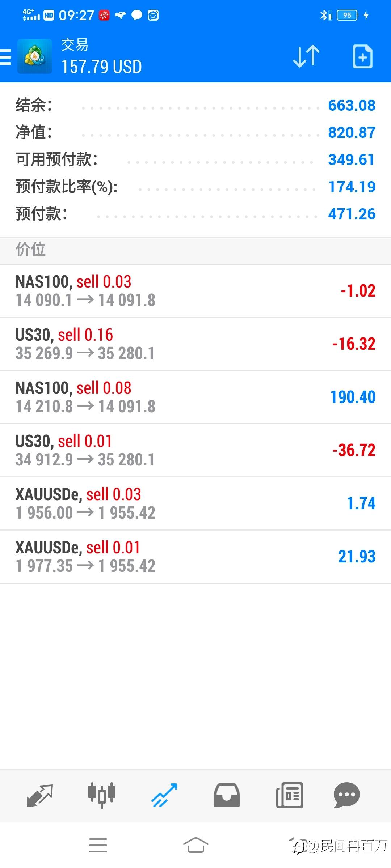
Task: Expand NAS100 sell 0.03 position details
Action: click(195, 291)
